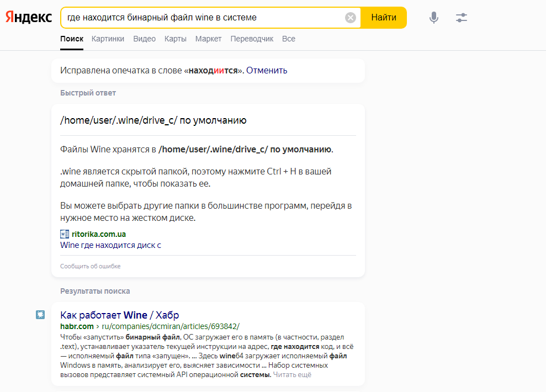Open 'Wine где находится диск с' link
The width and height of the screenshot is (546, 392).
[x=110, y=245]
